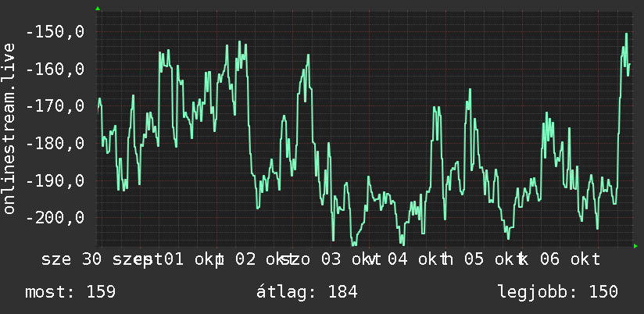Click the final peak of the graph line
This screenshot has height=314, width=644.
[x=626, y=34]
